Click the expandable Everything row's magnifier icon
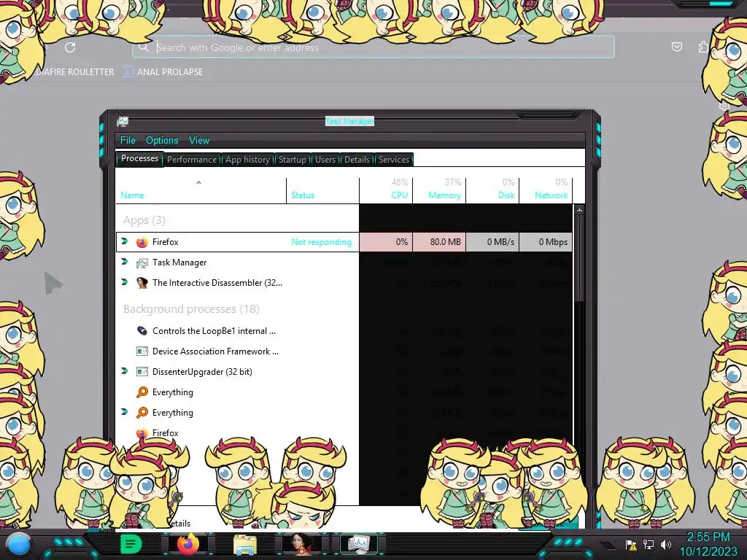Image resolution: width=747 pixels, height=560 pixels. click(142, 413)
